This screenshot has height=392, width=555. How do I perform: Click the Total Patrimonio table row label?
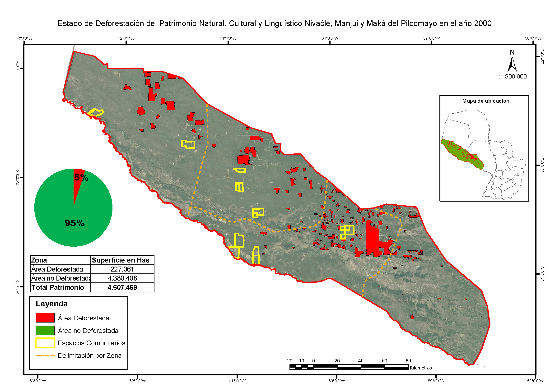click(58, 287)
